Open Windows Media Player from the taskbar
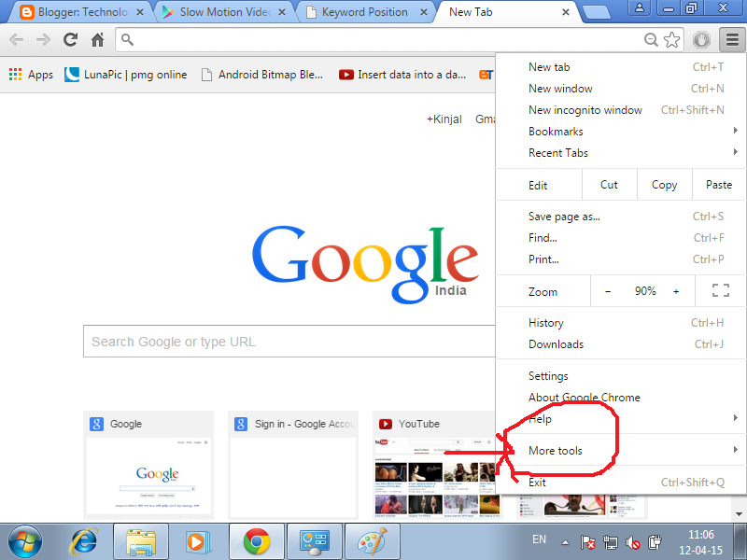 196,542
